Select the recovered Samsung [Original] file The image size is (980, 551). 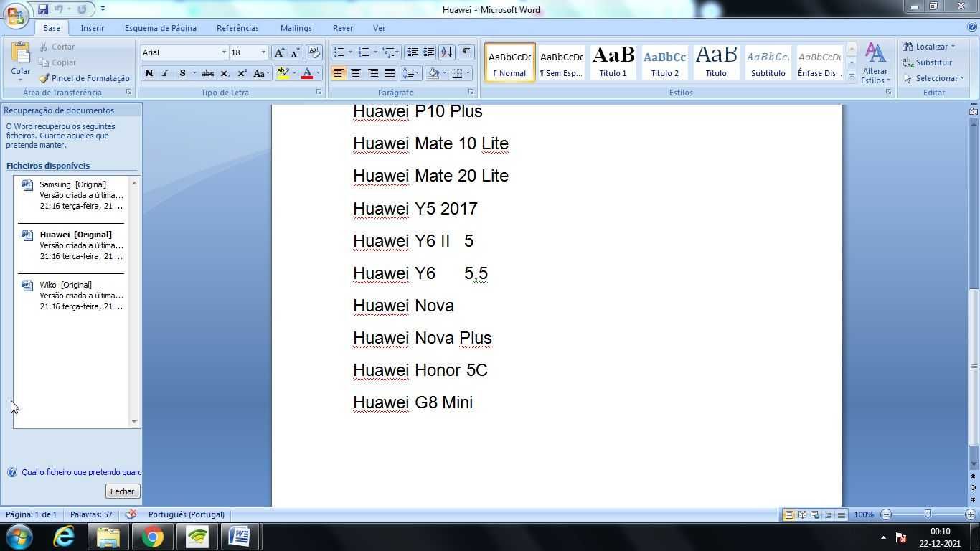[x=72, y=195]
